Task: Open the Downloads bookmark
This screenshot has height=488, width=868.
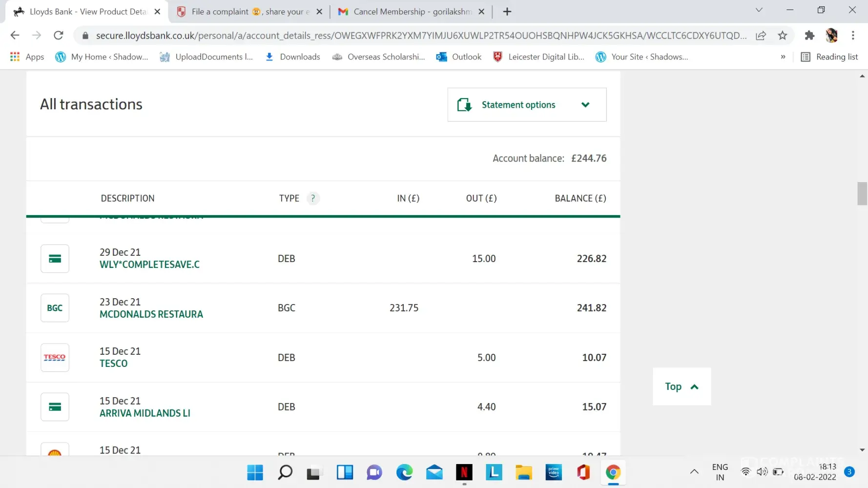Action: pyautogui.click(x=292, y=57)
